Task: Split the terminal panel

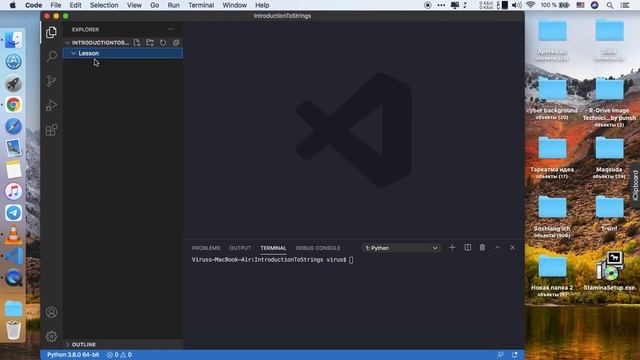Action: click(467, 248)
